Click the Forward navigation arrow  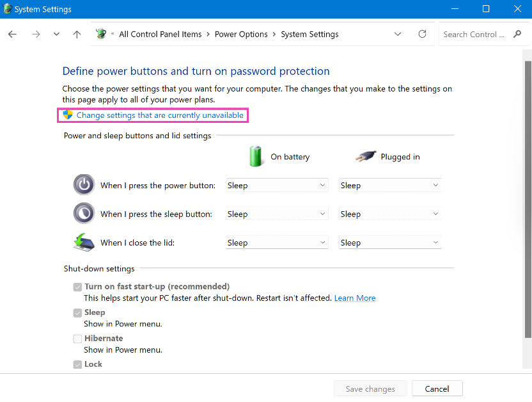(x=36, y=35)
